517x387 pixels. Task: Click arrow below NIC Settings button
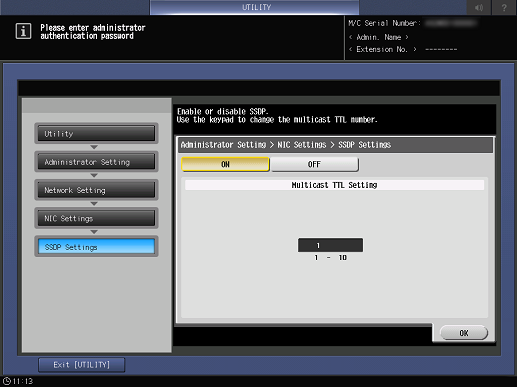click(x=94, y=232)
